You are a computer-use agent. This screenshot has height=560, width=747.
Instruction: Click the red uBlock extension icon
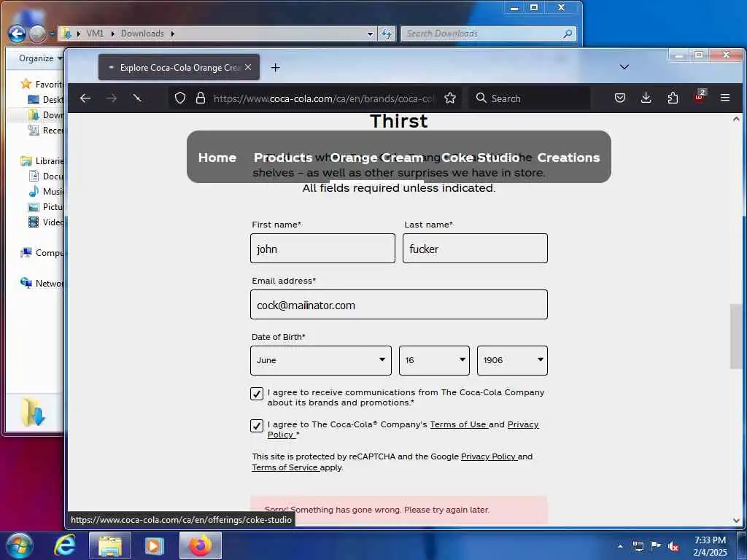coord(699,96)
